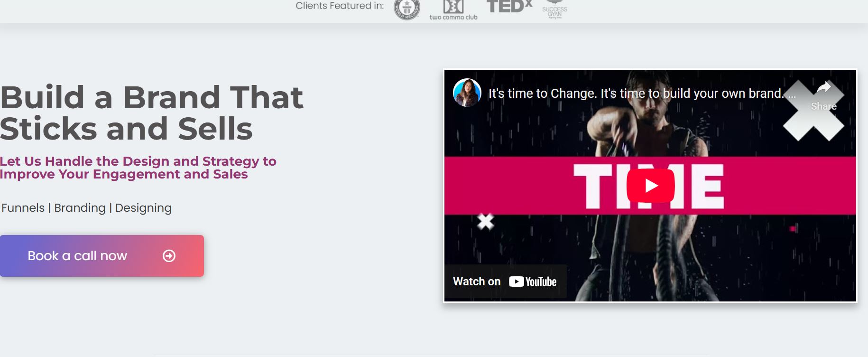Click the purple "Let Us Handle the Design" subheading

(x=138, y=168)
